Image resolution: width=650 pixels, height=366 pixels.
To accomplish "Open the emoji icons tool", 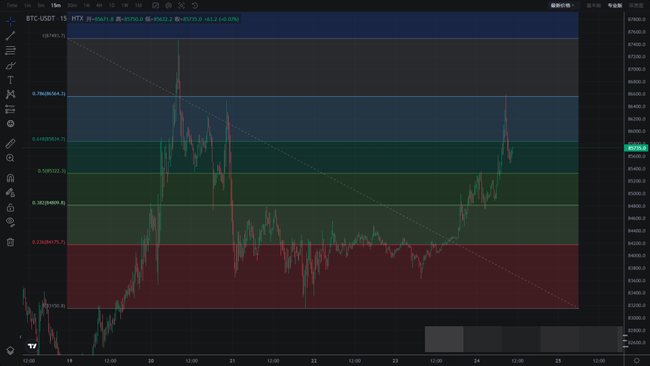I will click(x=10, y=124).
